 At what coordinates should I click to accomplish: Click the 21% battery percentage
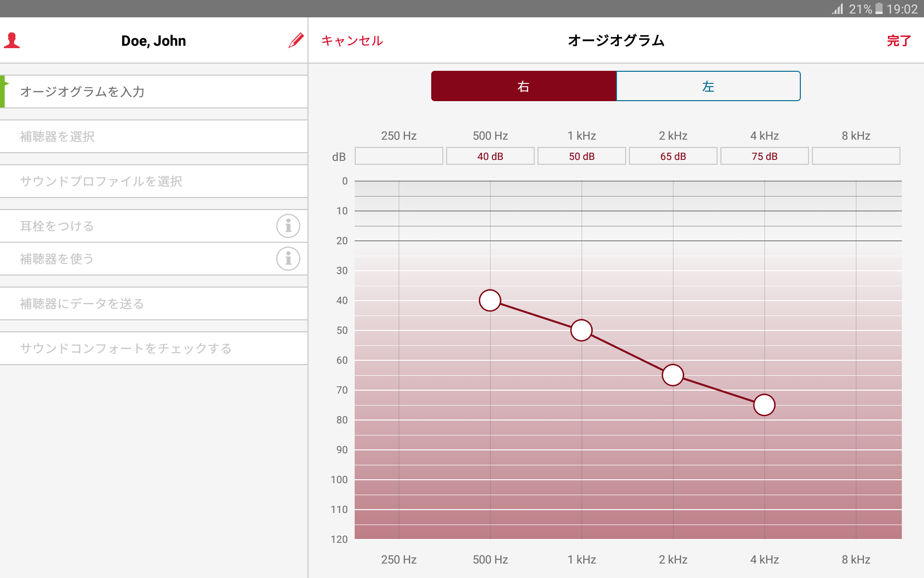point(860,9)
